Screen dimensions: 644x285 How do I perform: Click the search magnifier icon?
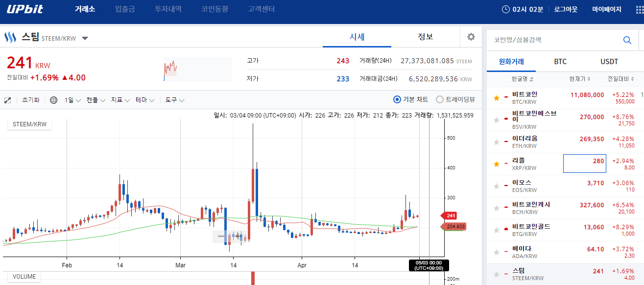pos(627,40)
